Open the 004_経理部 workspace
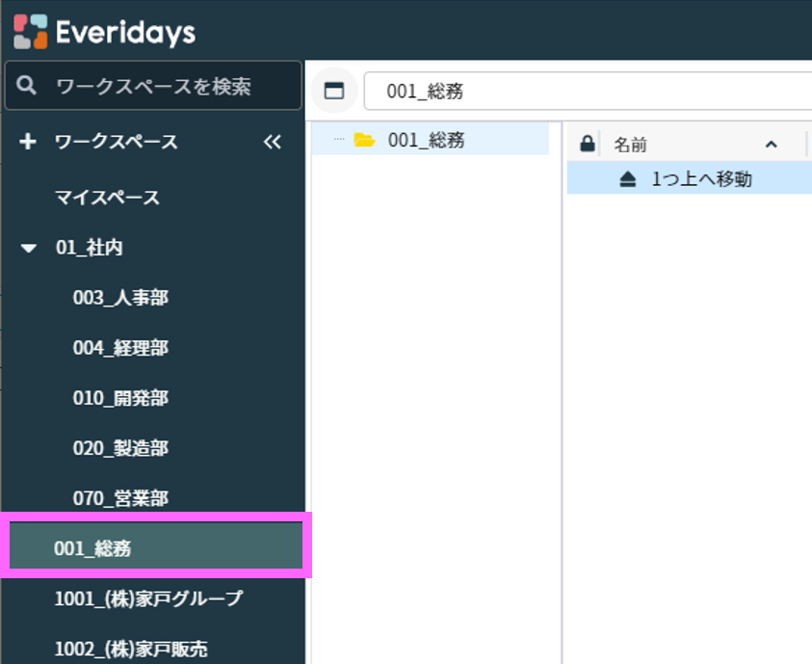This screenshot has width=812, height=664. click(x=120, y=348)
